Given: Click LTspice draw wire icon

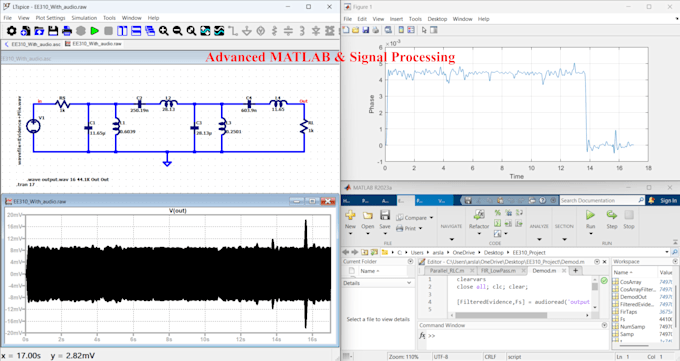Looking at the screenshot, I should (233, 31).
